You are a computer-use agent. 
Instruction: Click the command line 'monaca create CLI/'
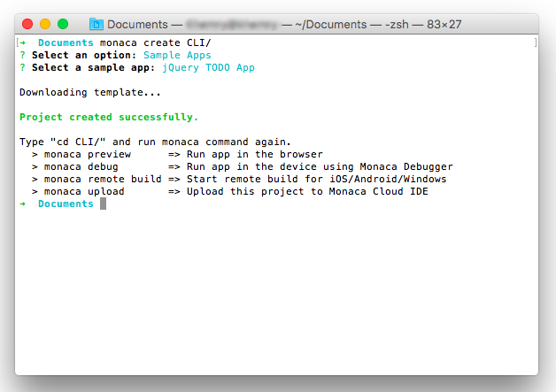click(x=155, y=42)
